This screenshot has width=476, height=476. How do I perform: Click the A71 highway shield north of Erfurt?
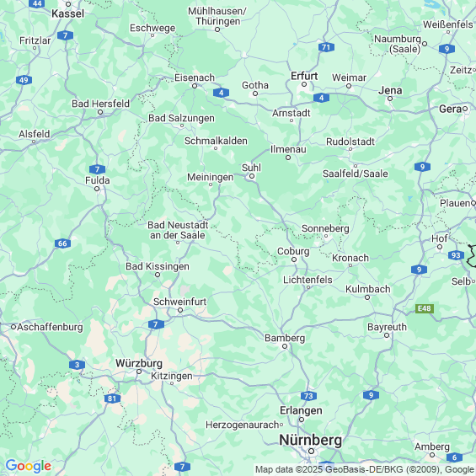pyautogui.click(x=326, y=47)
